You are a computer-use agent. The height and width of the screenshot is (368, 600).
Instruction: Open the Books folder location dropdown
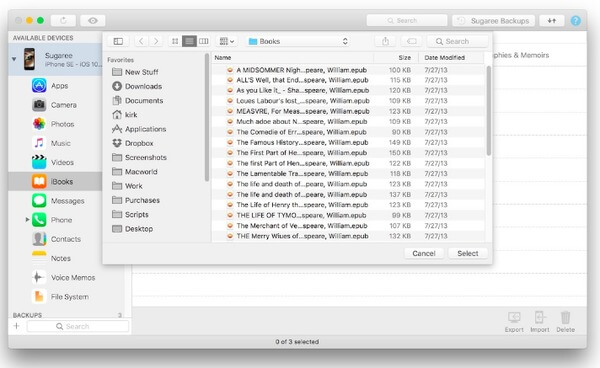pyautogui.click(x=298, y=41)
